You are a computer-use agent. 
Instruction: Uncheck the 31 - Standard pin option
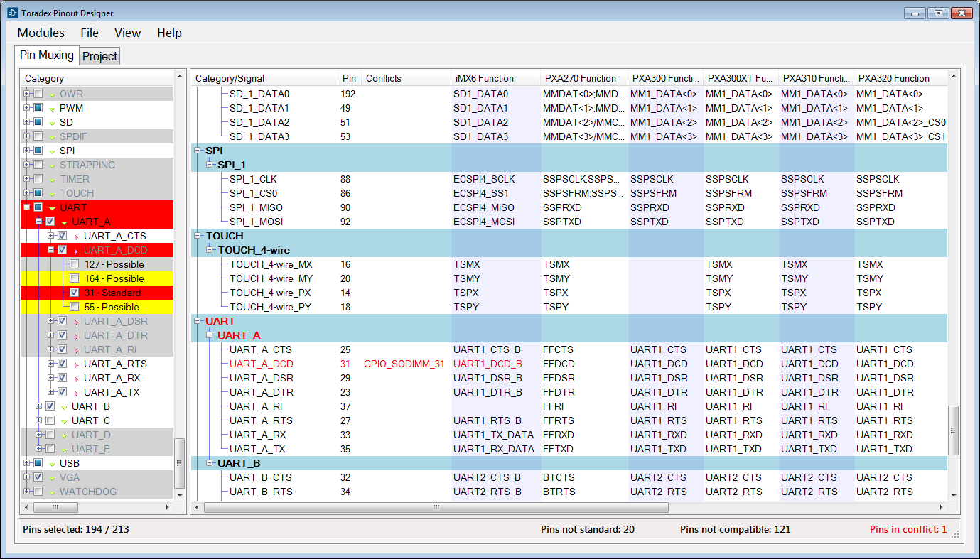click(x=75, y=293)
